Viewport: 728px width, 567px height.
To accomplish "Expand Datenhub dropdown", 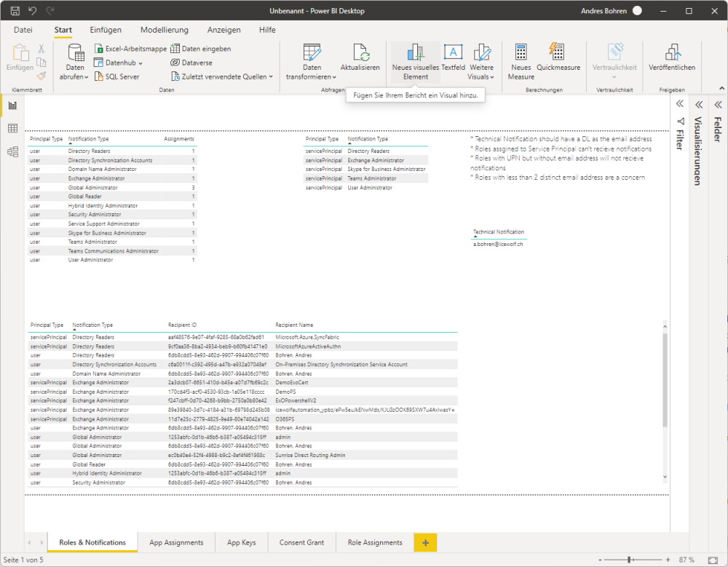I will click(x=141, y=63).
